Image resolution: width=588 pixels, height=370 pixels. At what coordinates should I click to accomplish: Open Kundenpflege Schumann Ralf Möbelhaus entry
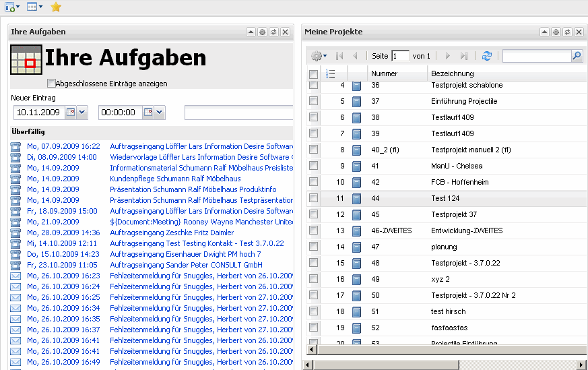point(175,179)
